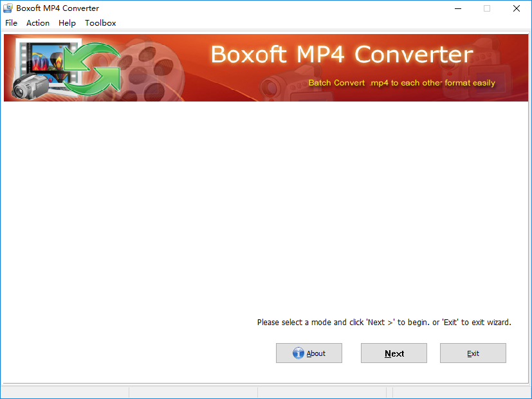Click the Exit button
This screenshot has width=532, height=399.
[473, 353]
